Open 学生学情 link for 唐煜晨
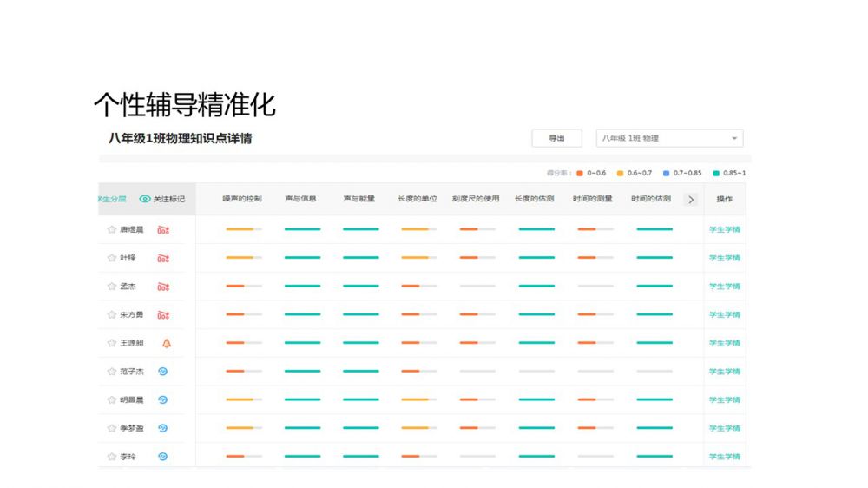868x488 pixels. tap(724, 230)
